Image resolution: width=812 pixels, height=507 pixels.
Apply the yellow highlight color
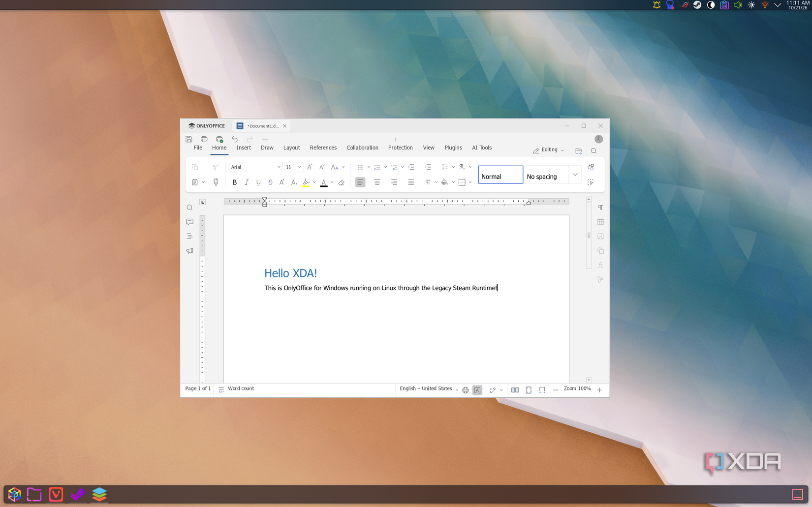[306, 182]
